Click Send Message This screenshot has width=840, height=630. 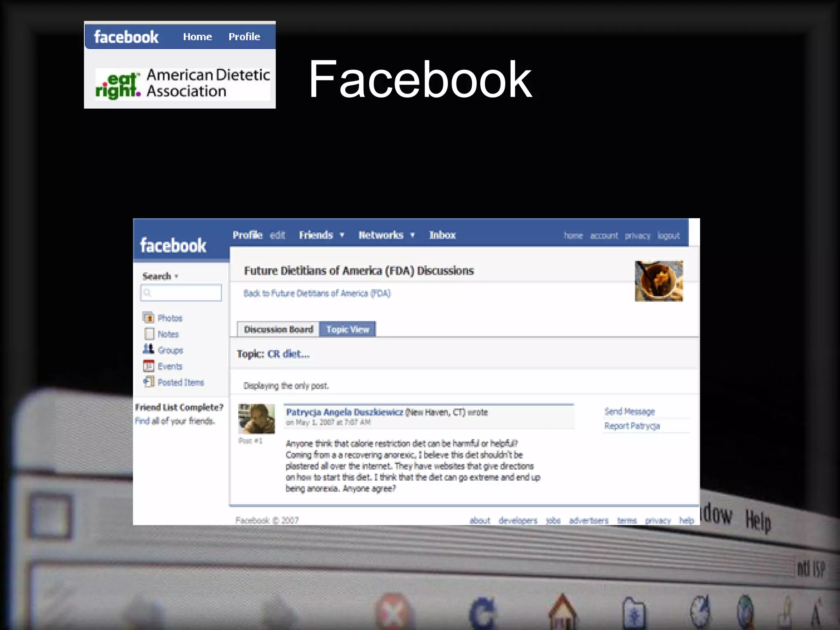point(629,411)
